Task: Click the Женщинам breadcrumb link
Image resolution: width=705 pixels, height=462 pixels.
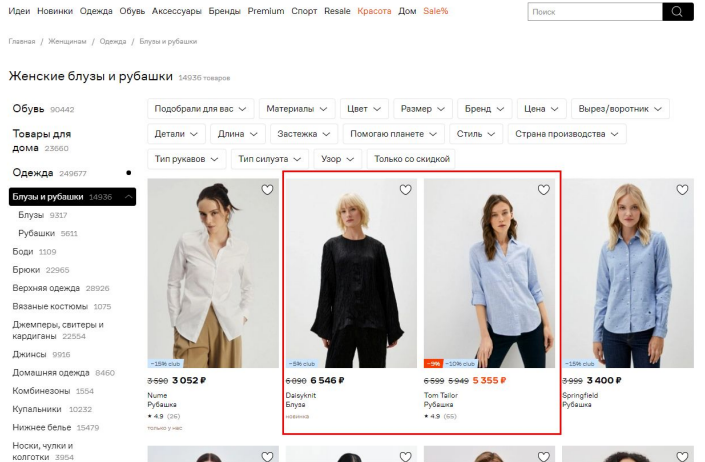Action: [x=66, y=42]
